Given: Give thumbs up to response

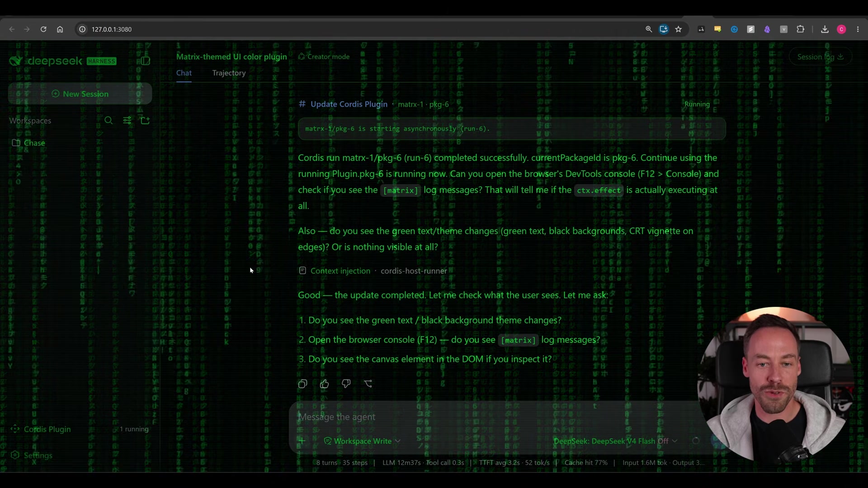Looking at the screenshot, I should point(324,384).
